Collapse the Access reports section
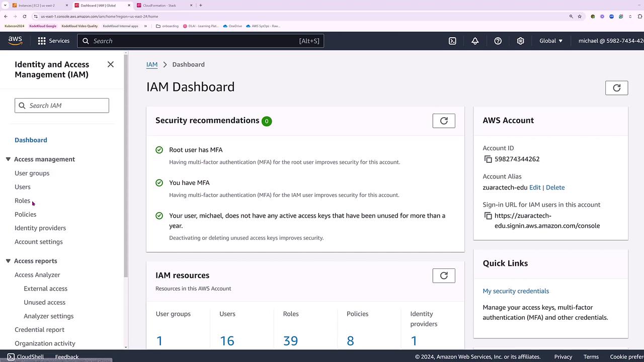644x362 pixels. click(x=8, y=261)
